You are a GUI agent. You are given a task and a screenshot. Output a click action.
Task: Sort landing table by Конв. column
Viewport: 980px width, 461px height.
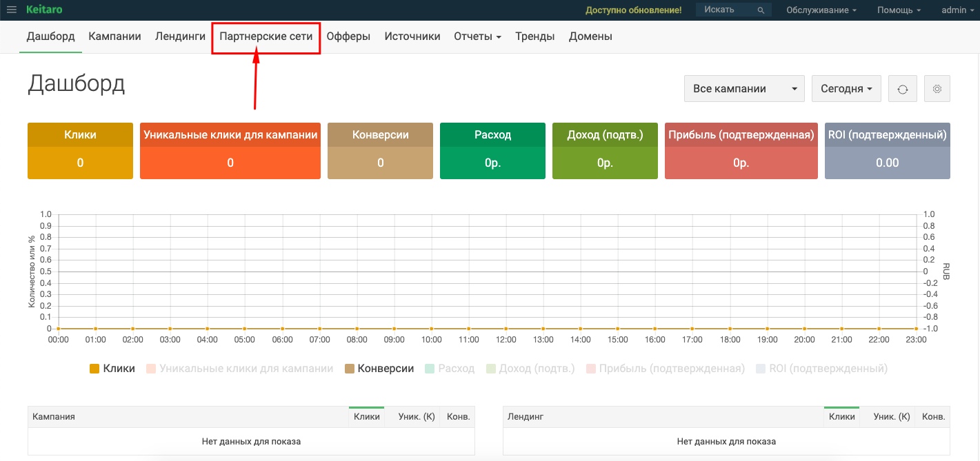tap(934, 417)
